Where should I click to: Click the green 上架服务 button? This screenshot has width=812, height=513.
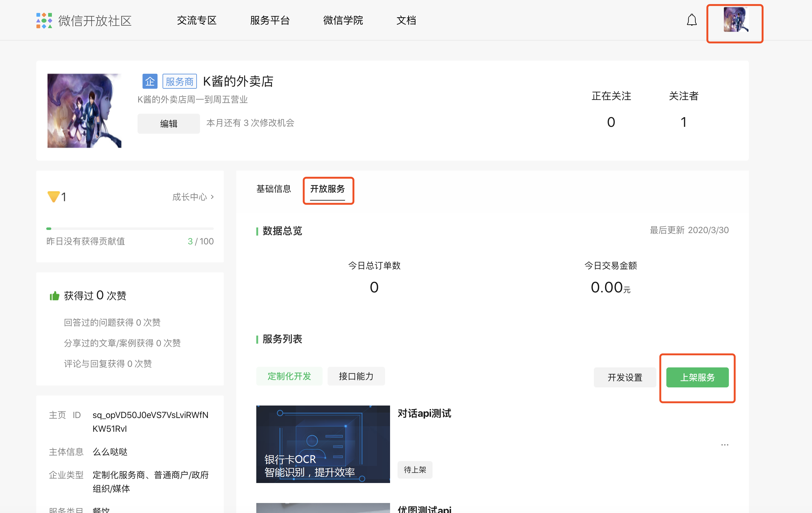tap(697, 377)
